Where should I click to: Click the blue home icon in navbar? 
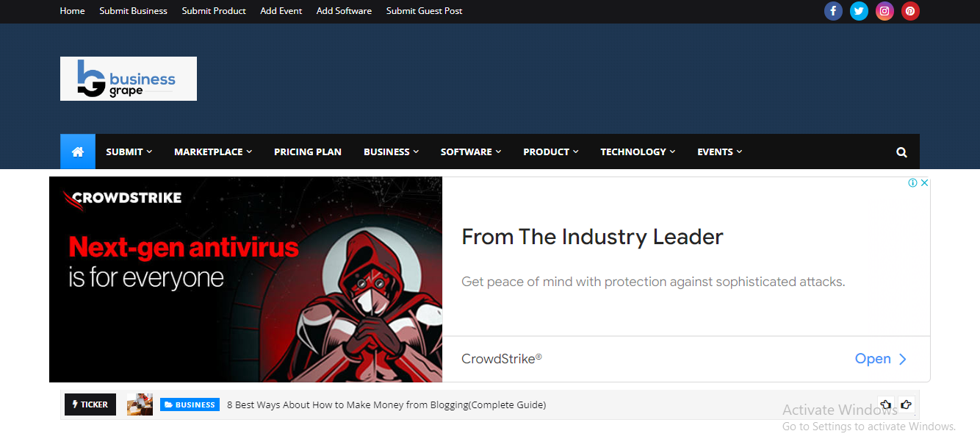pyautogui.click(x=78, y=152)
